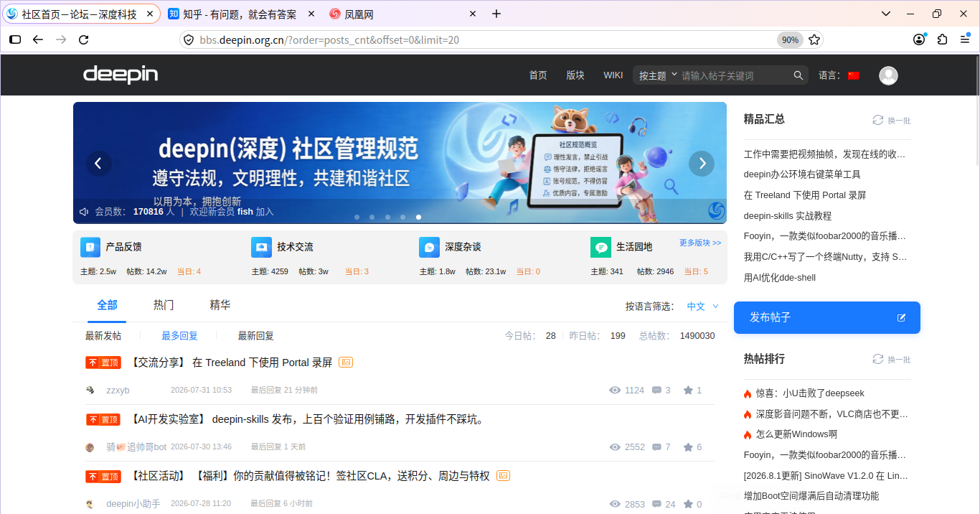
Task: Bookmark this page with the address bar star
Action: click(814, 39)
